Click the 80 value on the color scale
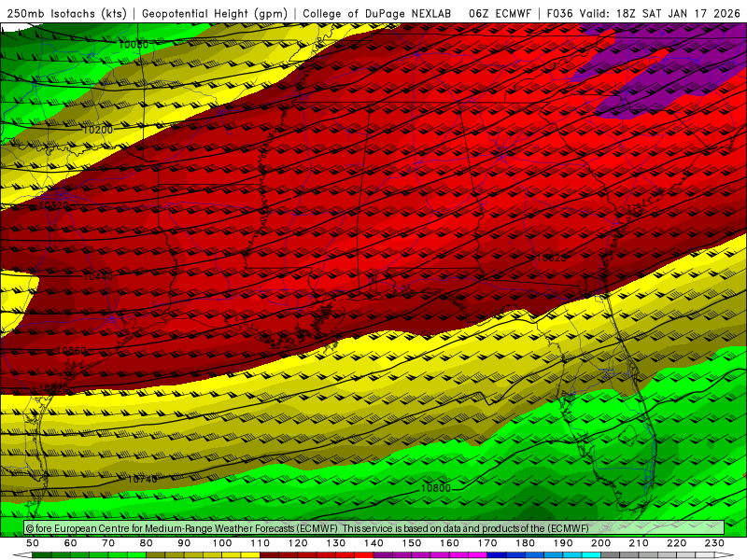 (146, 543)
